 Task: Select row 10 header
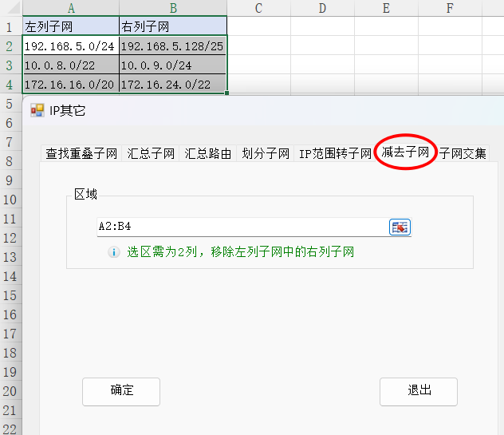coord(10,200)
